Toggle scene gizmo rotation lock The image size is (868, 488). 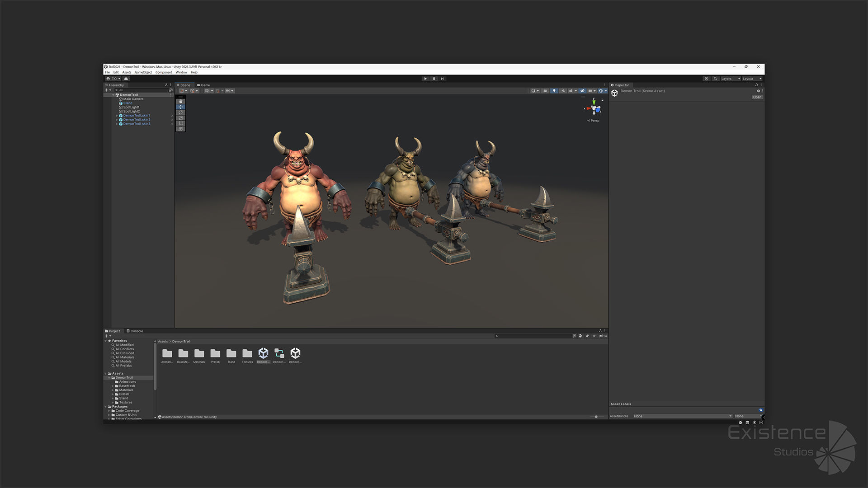pyautogui.click(x=602, y=100)
